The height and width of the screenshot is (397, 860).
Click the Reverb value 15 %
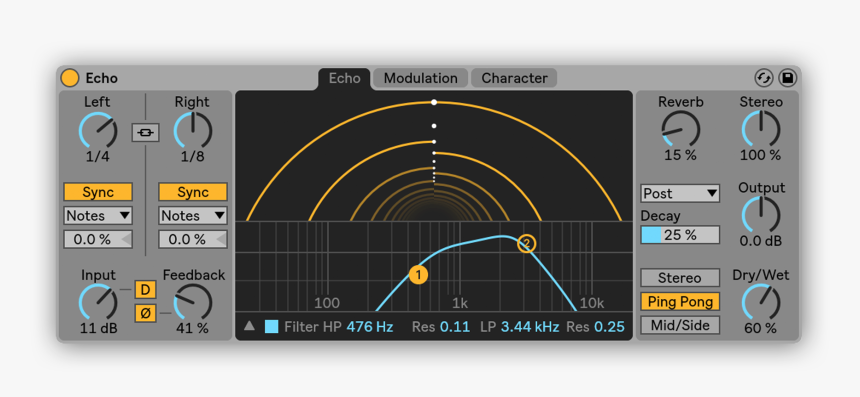(x=680, y=155)
